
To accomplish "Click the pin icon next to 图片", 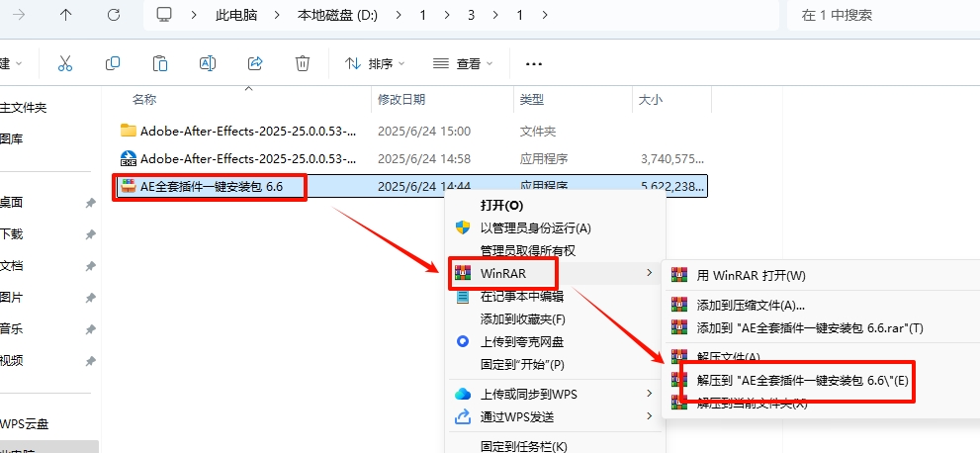I will pos(91,298).
